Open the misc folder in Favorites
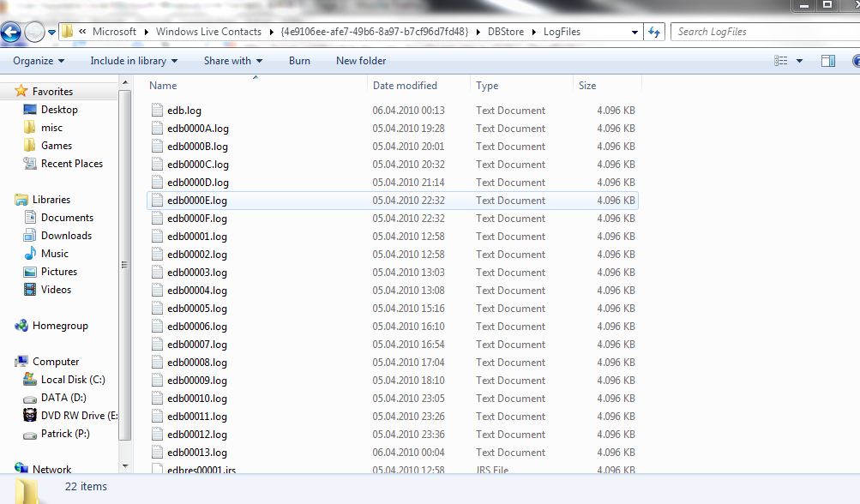 [x=51, y=128]
